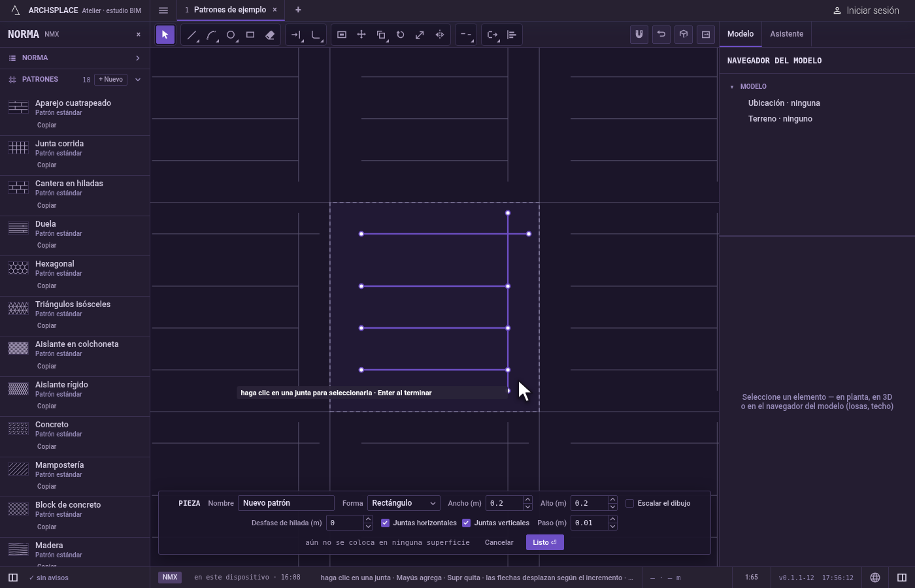Toggle the magnet snap icon
The width and height of the screenshot is (915, 588).
[639, 35]
